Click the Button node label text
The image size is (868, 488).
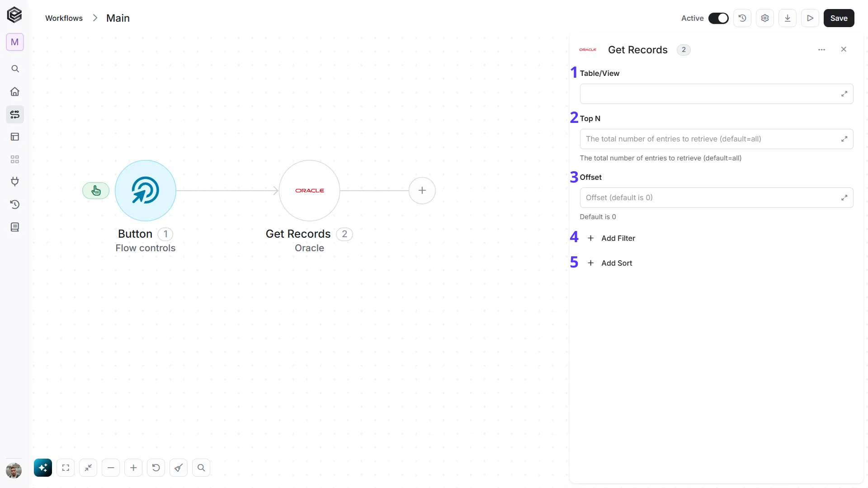[135, 234]
